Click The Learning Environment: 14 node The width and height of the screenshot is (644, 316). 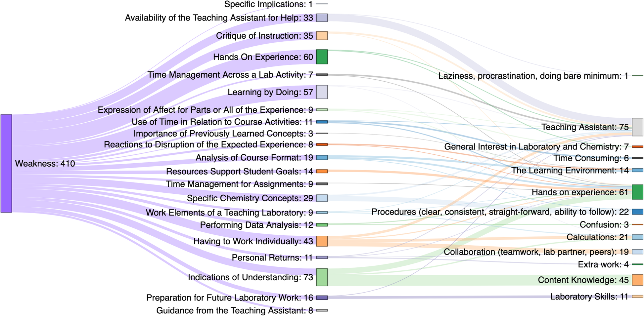pos(637,170)
